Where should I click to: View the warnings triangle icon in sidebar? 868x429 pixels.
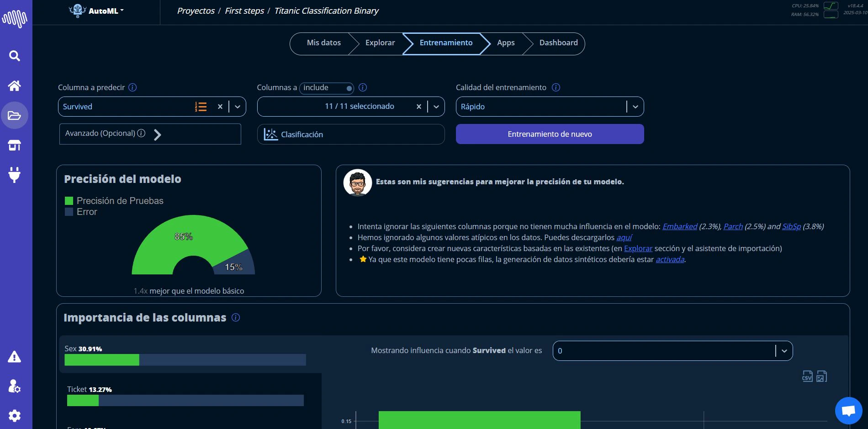(14, 357)
